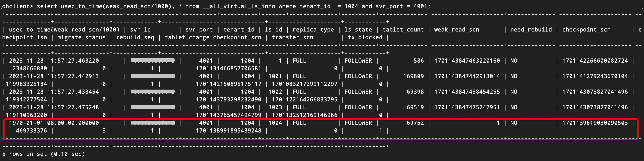Click the tablet_count column header

(403, 30)
